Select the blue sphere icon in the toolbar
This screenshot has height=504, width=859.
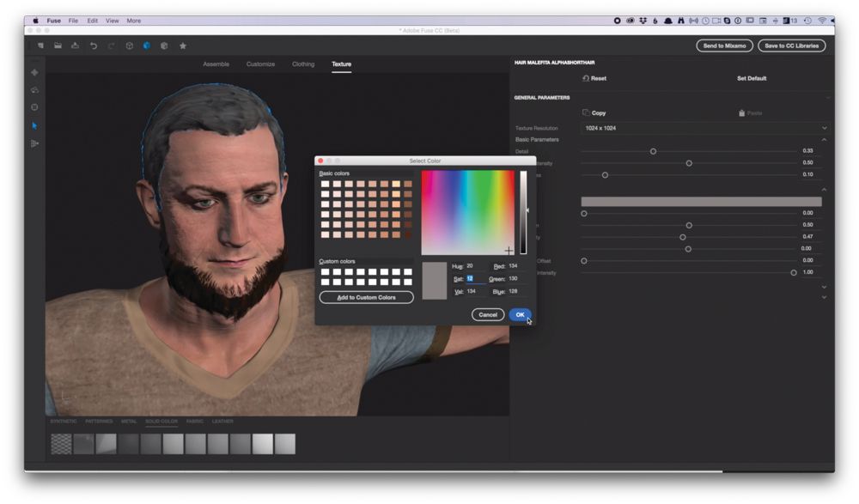[146, 46]
